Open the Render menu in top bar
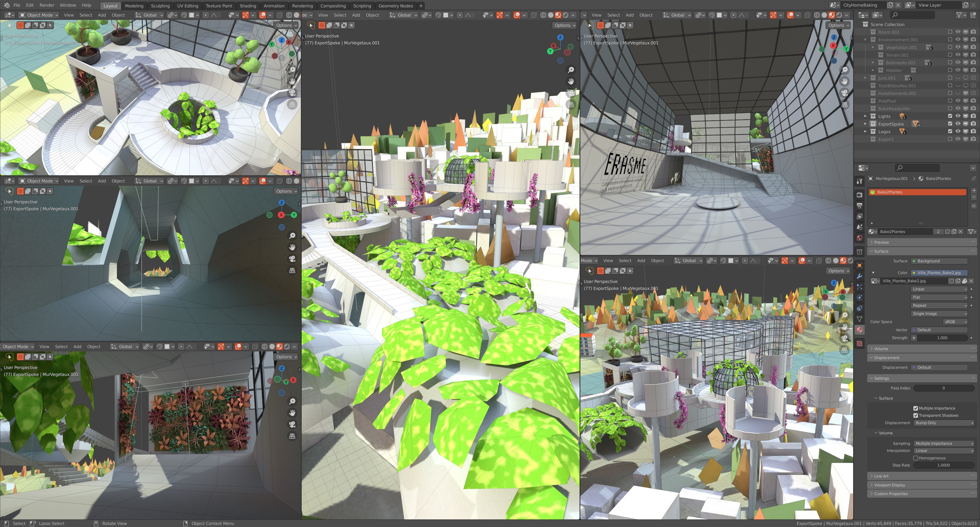 tap(47, 5)
